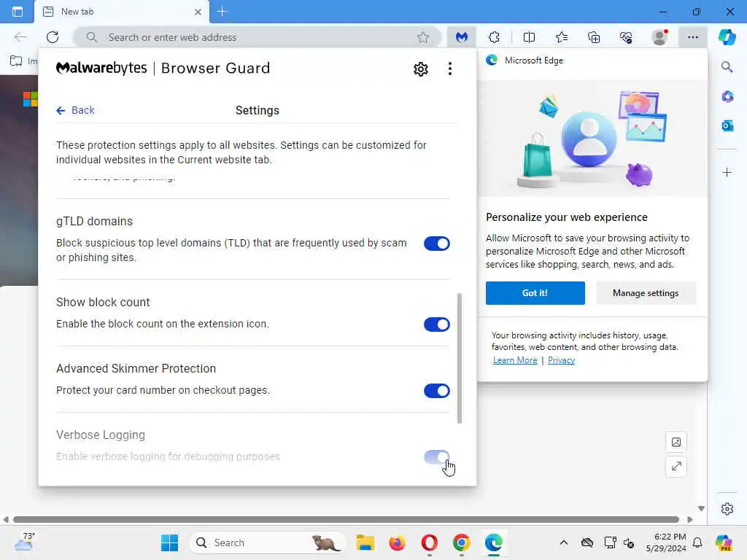Add a sidebar app with plus icon
The image size is (747, 560).
[727, 172]
